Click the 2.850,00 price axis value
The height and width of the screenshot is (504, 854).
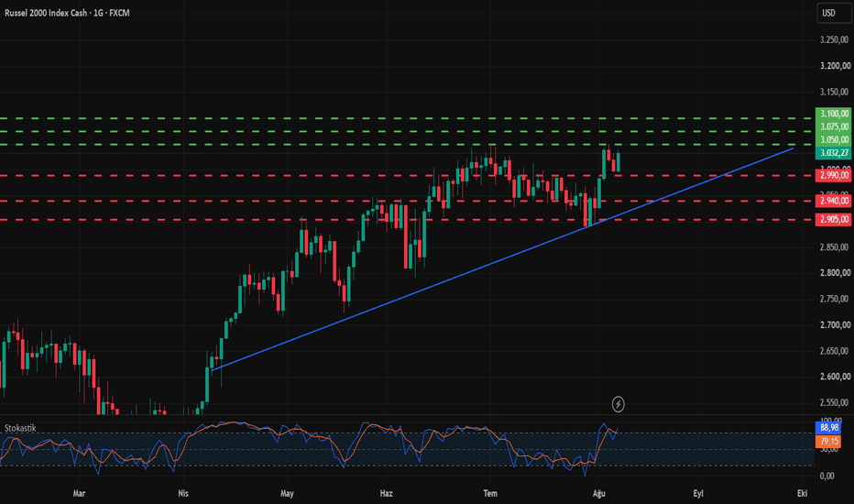click(x=835, y=247)
